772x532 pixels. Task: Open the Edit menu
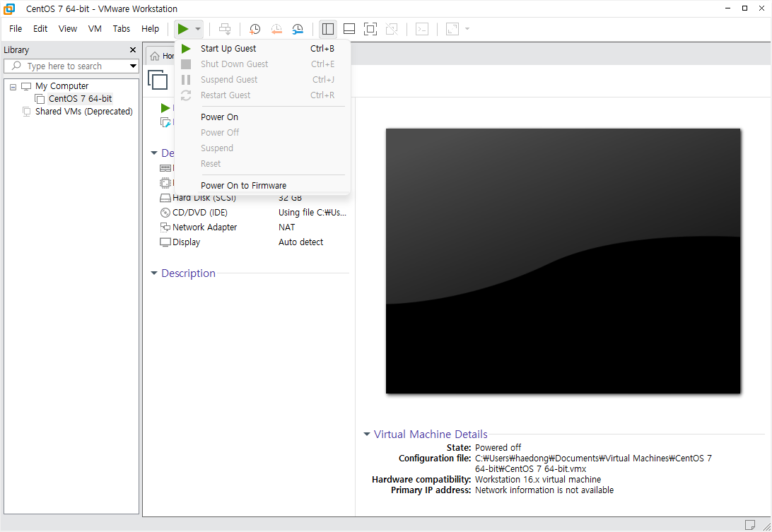(x=40, y=28)
